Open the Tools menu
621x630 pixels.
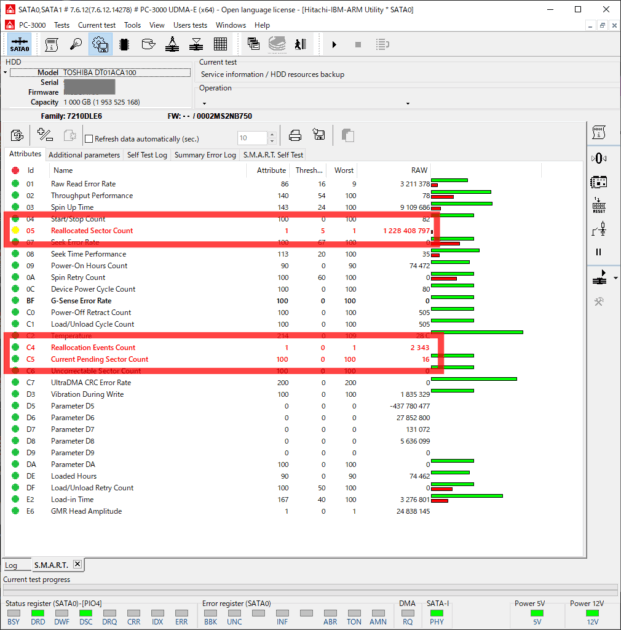point(132,25)
